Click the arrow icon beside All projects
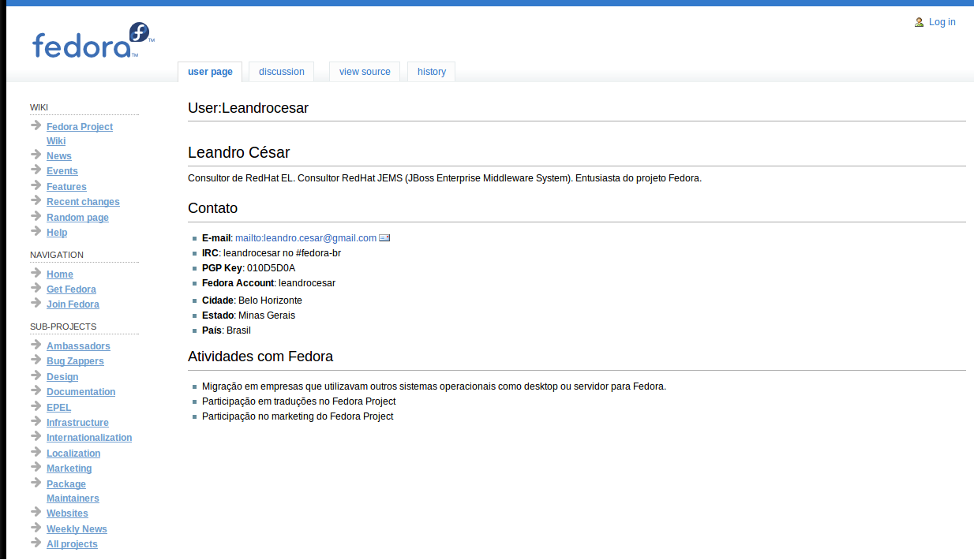This screenshot has width=974, height=560. (x=36, y=543)
